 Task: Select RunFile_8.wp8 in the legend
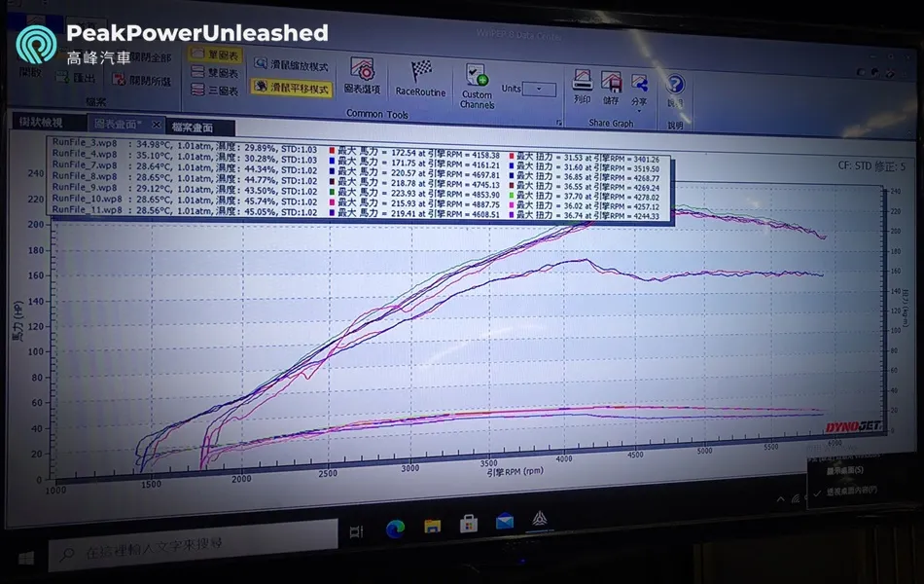85,176
